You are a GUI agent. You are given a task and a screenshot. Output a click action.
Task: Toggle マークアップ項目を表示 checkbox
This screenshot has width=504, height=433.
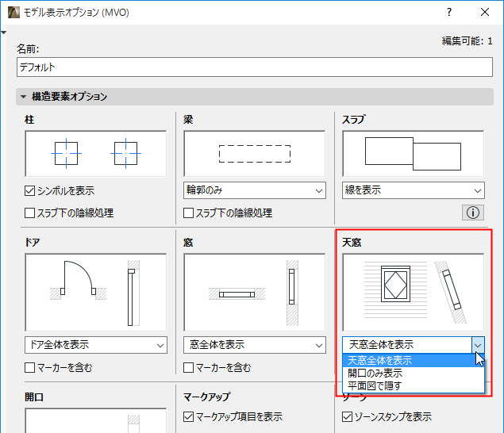pyautogui.click(x=188, y=417)
